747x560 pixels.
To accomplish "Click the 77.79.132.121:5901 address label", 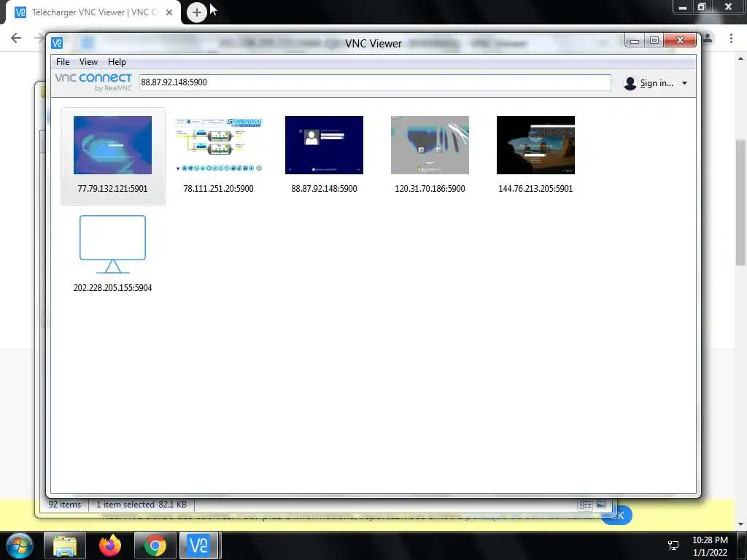I will (112, 189).
